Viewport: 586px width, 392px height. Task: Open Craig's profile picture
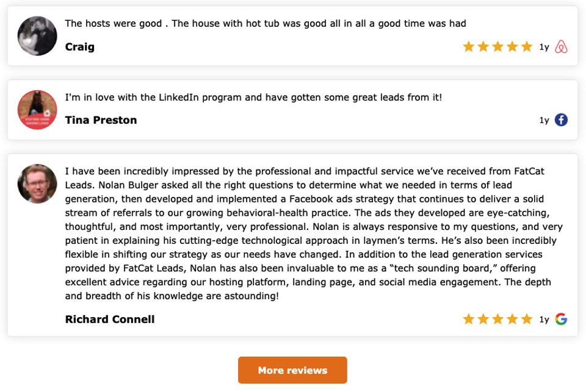[37, 36]
